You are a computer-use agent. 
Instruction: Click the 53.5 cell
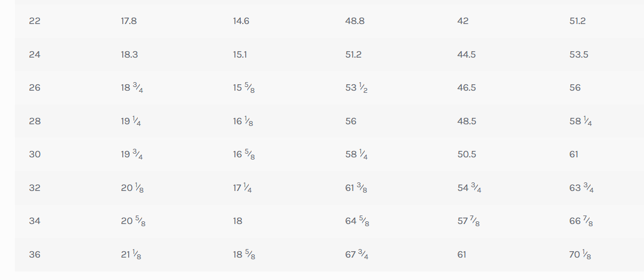579,54
